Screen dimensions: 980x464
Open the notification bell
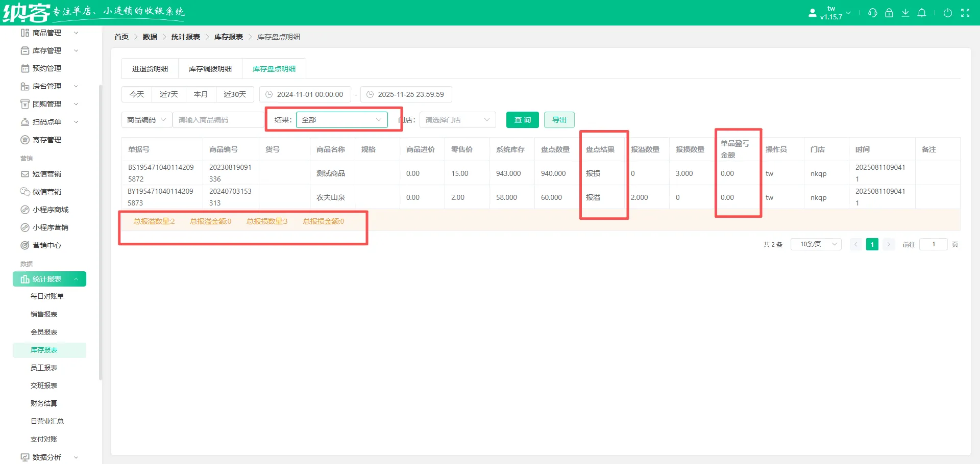(x=921, y=13)
